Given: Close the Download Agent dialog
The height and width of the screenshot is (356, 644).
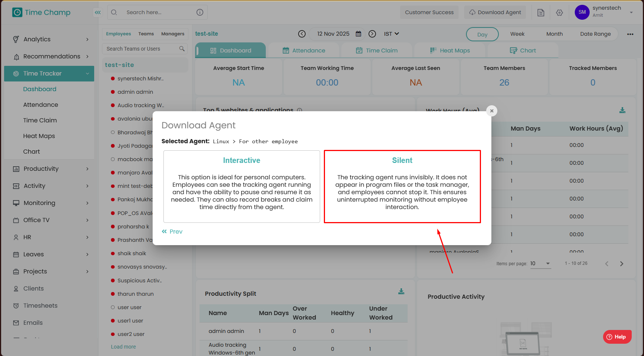Looking at the screenshot, I should click(x=492, y=111).
